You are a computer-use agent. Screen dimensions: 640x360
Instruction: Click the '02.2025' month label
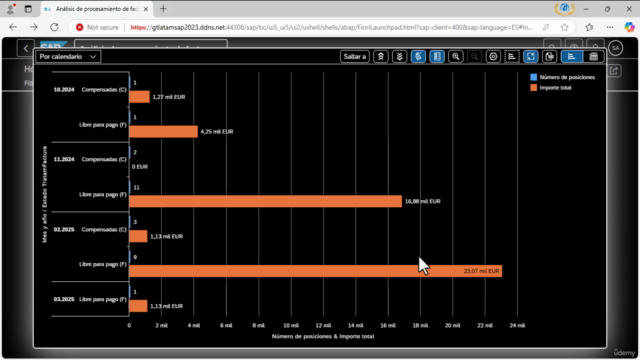[x=64, y=230]
